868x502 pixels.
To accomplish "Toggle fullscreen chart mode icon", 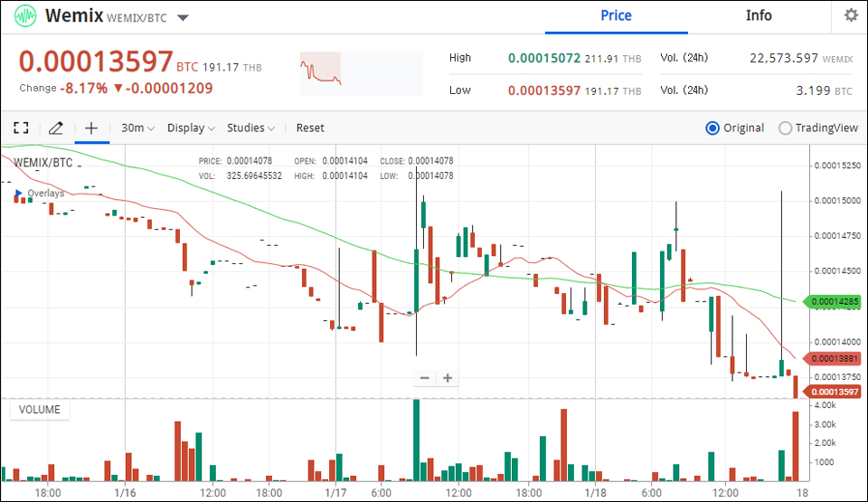I will pos(21,128).
